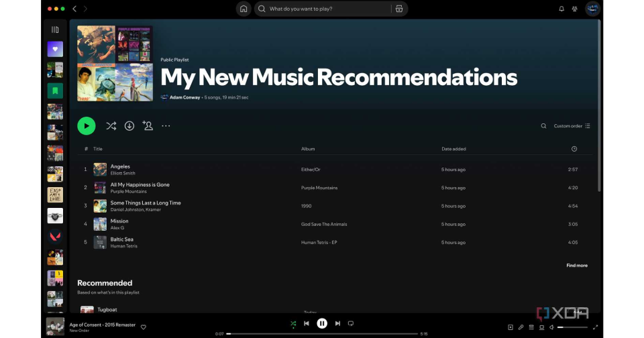644x338 pixels.
Task: Open the Either/Or album link
Action: 311,170
